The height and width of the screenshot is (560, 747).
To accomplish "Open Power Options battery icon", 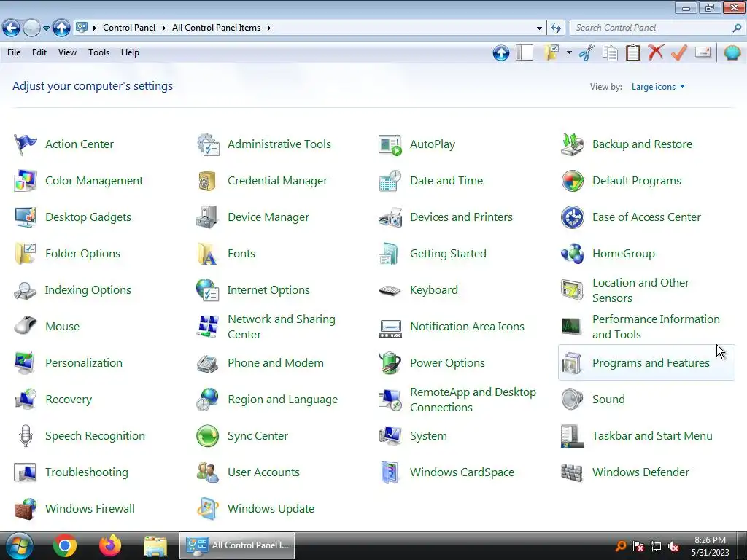I will 390,363.
